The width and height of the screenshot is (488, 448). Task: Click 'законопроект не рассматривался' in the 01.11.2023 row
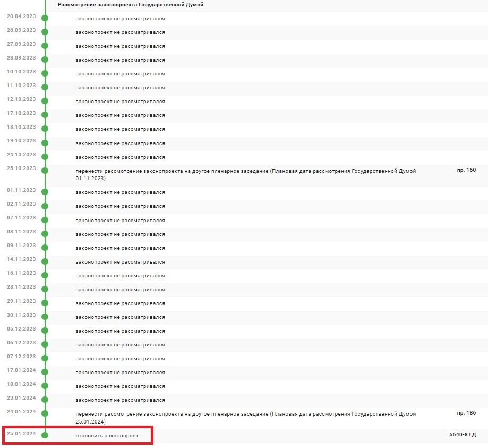[x=120, y=192]
